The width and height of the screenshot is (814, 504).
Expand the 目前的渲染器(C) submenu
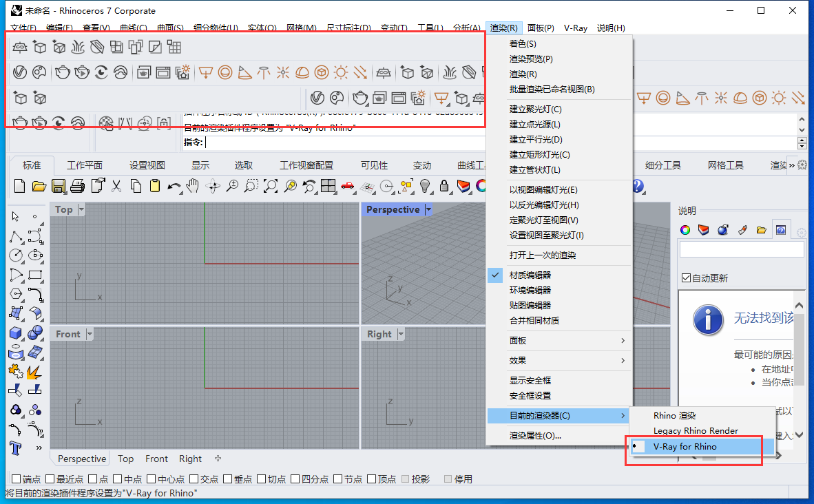tap(558, 416)
